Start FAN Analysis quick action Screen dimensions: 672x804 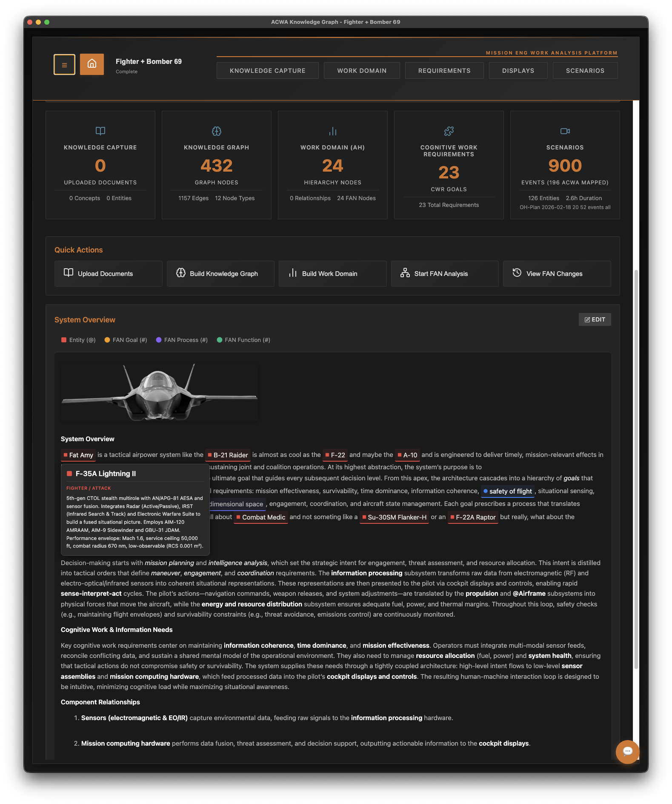445,273
